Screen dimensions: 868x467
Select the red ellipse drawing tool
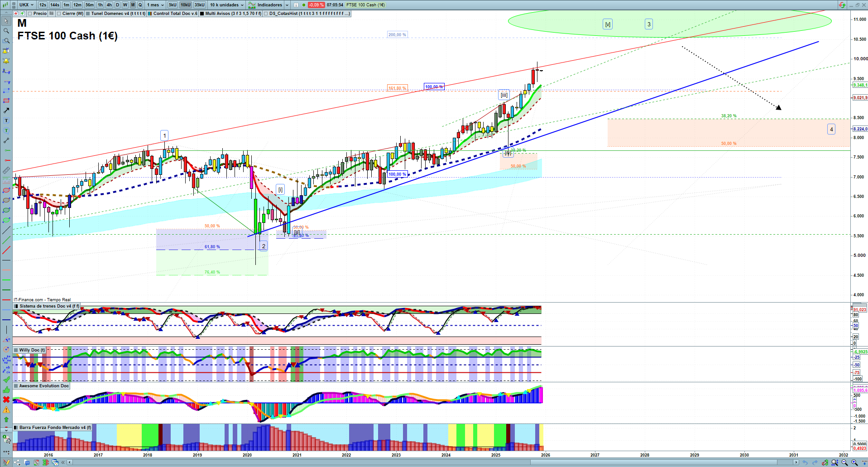click(6, 190)
